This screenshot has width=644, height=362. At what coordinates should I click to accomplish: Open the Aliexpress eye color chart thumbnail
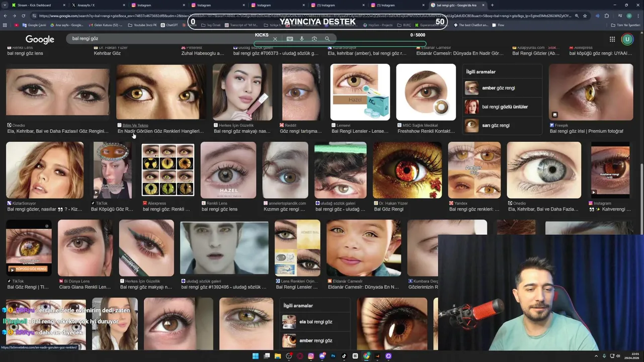[168, 170]
